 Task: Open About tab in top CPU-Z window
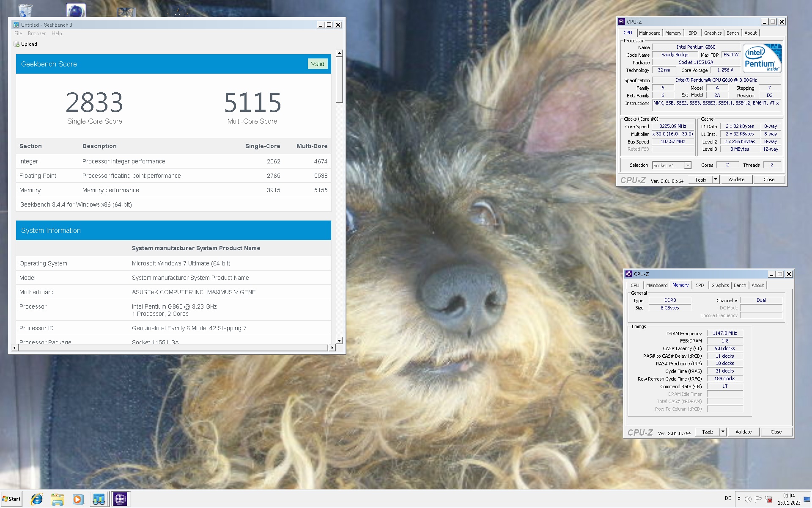coord(750,33)
